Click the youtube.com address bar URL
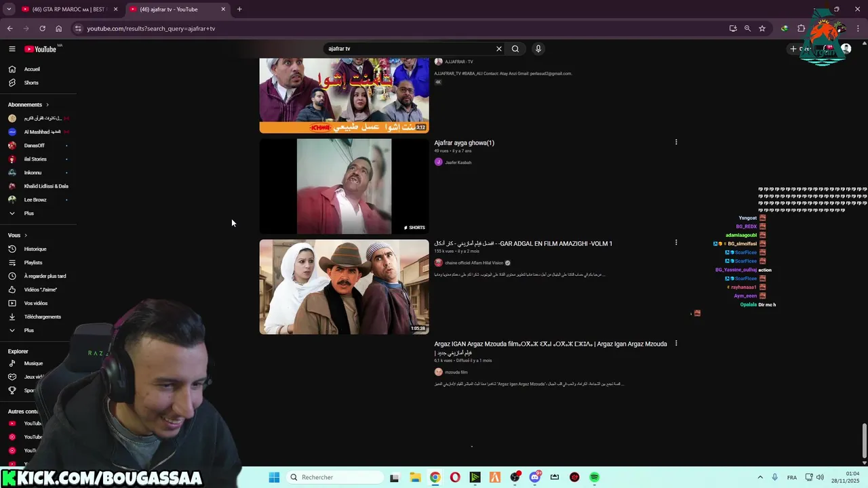Image resolution: width=868 pixels, height=488 pixels. click(151, 28)
